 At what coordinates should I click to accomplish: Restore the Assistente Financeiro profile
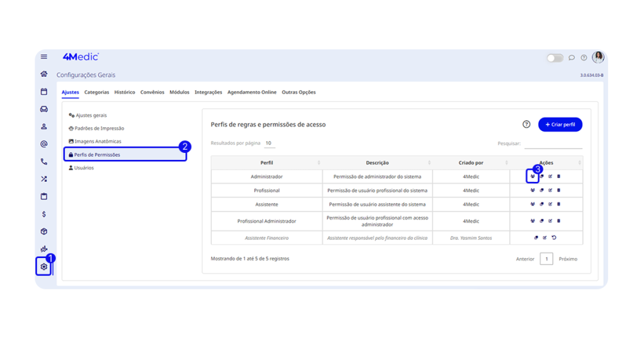(x=554, y=238)
